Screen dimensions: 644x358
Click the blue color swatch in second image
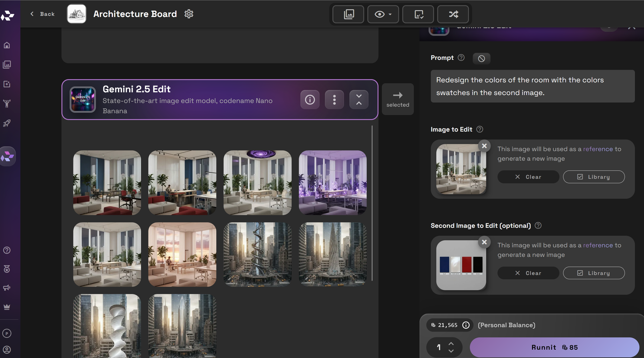click(444, 265)
